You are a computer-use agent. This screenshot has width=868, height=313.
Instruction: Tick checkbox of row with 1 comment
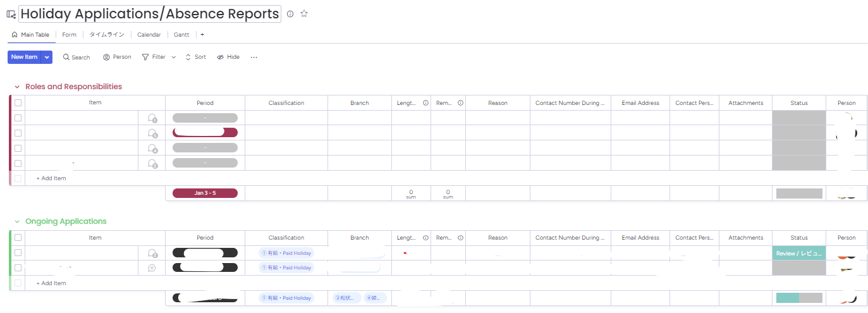pos(18,118)
